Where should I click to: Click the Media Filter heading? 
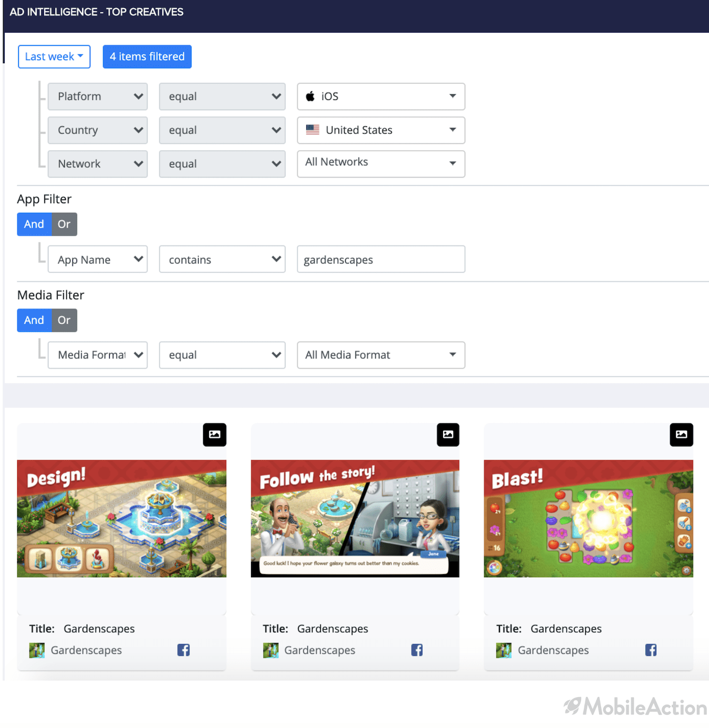(51, 295)
